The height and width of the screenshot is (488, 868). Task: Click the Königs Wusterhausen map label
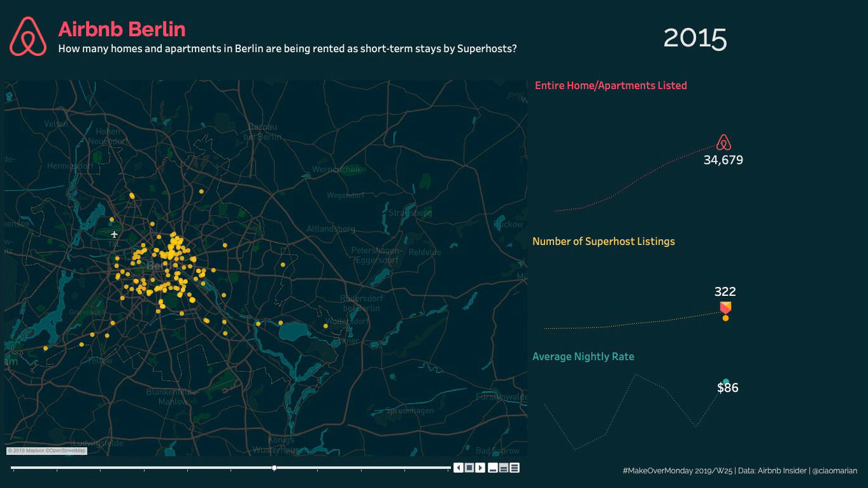pyautogui.click(x=281, y=445)
